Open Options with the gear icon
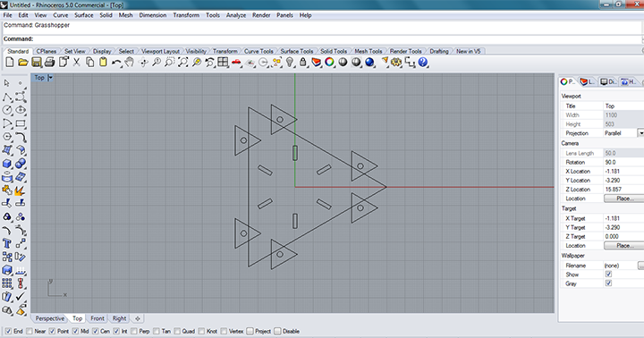Image resolution: width=644 pixels, height=338 pixels. coord(396,63)
